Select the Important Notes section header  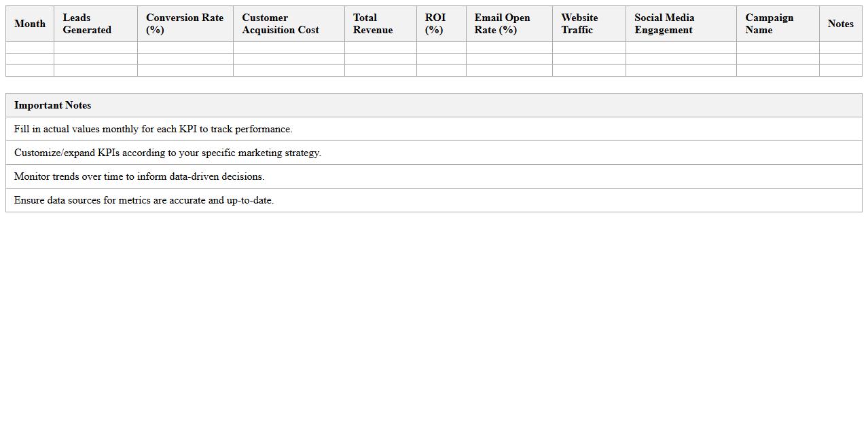point(53,105)
